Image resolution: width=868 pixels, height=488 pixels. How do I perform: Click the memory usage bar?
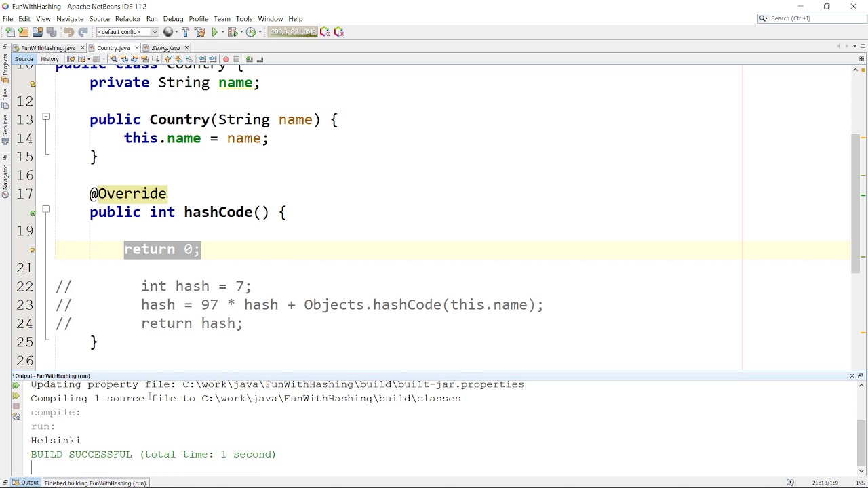pos(292,32)
